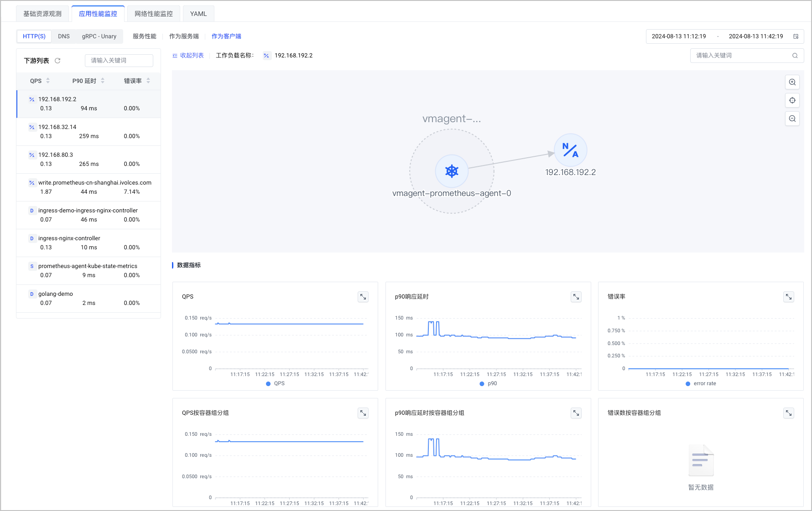Select the HTTP(S) protocol tab
Viewport: 812px width, 511px height.
[34, 36]
